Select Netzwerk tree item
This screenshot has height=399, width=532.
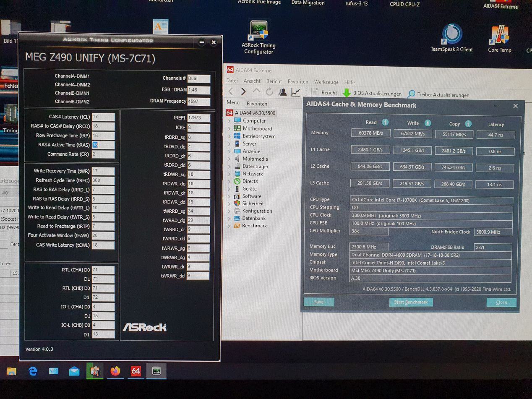pyautogui.click(x=253, y=174)
